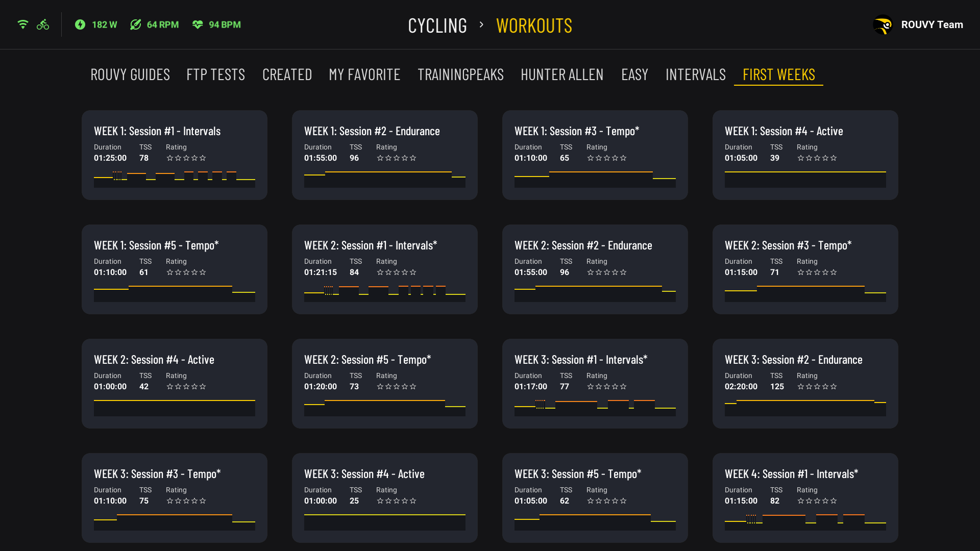Open the FTP Tests tab
The height and width of the screenshot is (551, 980).
click(x=215, y=75)
